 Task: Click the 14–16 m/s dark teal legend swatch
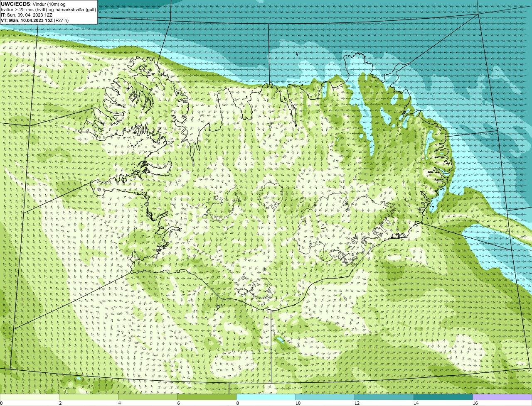click(x=443, y=397)
